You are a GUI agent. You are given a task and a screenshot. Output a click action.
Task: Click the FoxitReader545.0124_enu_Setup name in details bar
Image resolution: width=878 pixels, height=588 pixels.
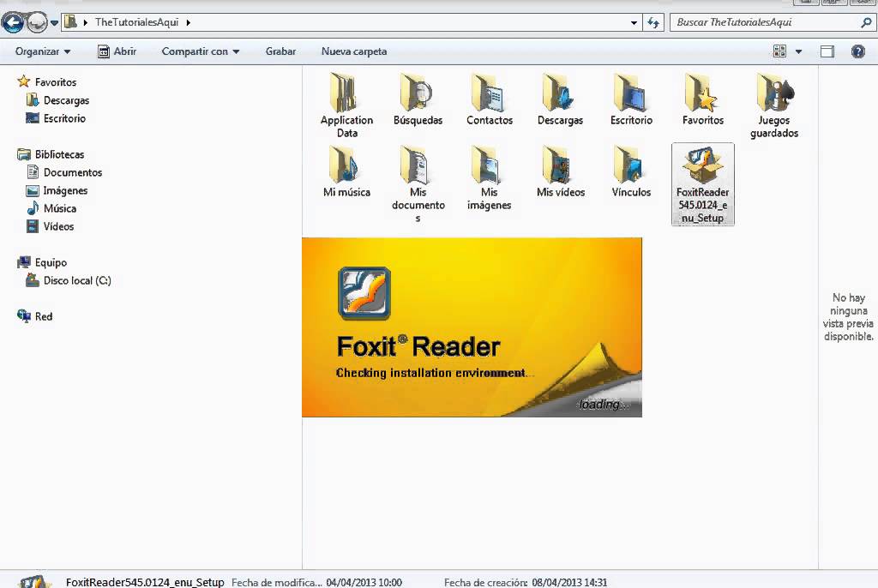click(145, 582)
